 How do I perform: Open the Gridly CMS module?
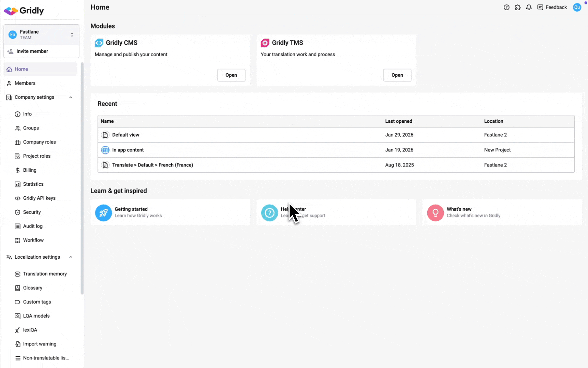[x=231, y=75]
